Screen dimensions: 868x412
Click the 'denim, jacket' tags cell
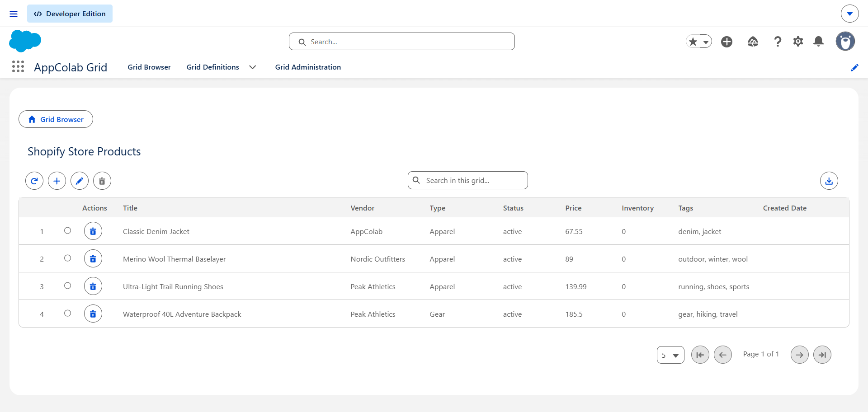click(700, 231)
